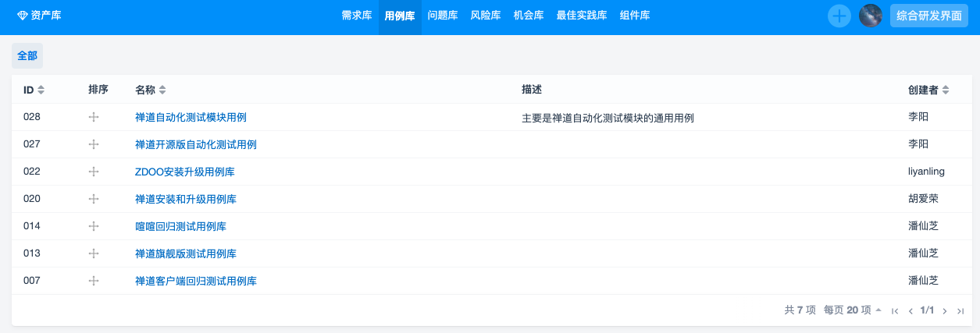Image resolution: width=980 pixels, height=333 pixels.
Task: Click creator liyanling
Action: pyautogui.click(x=927, y=172)
